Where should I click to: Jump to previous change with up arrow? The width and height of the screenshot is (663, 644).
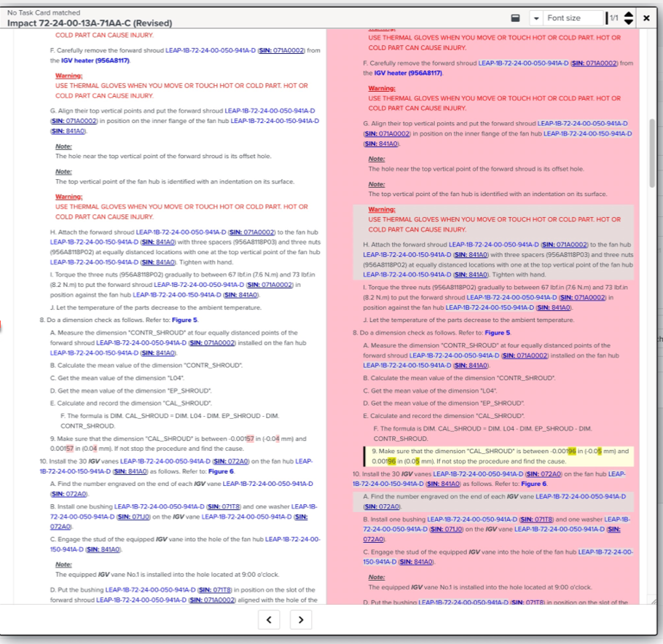point(629,14)
